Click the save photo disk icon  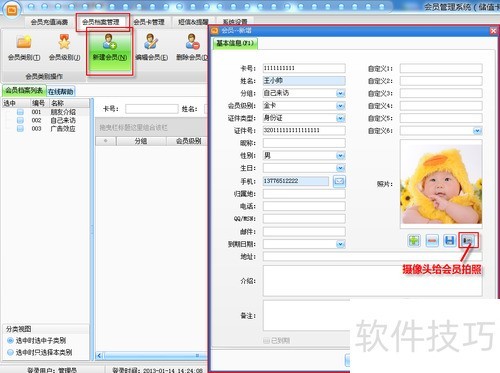click(450, 240)
